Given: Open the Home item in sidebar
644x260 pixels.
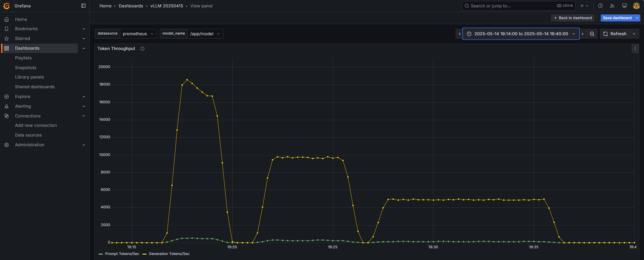Looking at the screenshot, I should click(21, 19).
